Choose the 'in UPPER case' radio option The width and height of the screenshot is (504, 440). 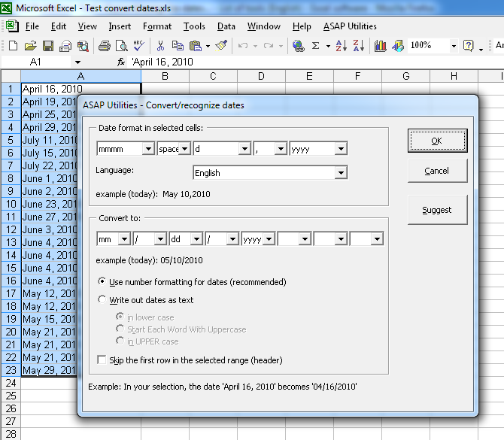(x=120, y=341)
